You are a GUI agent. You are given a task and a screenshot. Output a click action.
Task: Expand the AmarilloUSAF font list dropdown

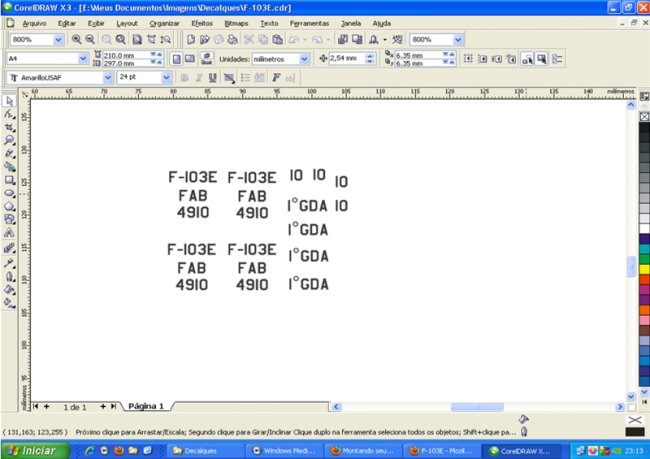(108, 77)
